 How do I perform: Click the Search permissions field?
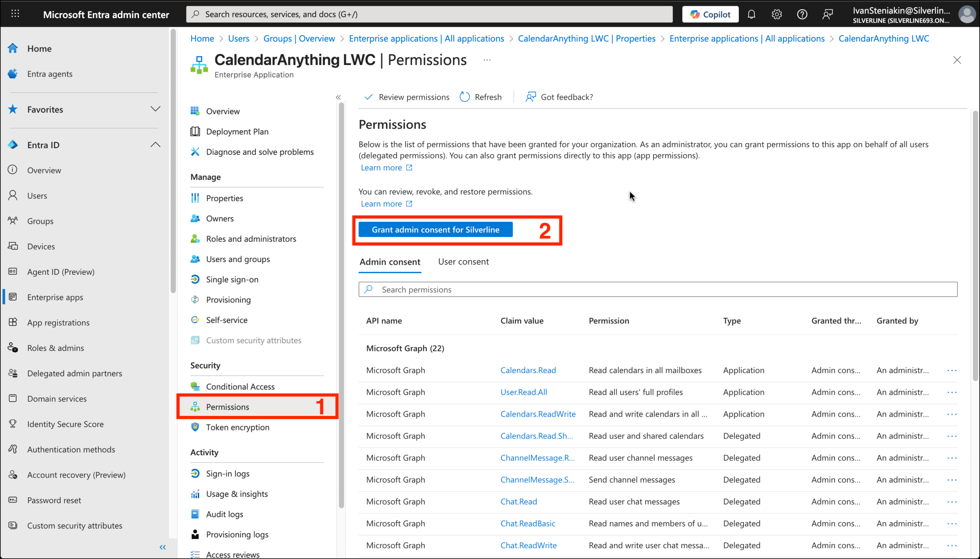(657, 290)
